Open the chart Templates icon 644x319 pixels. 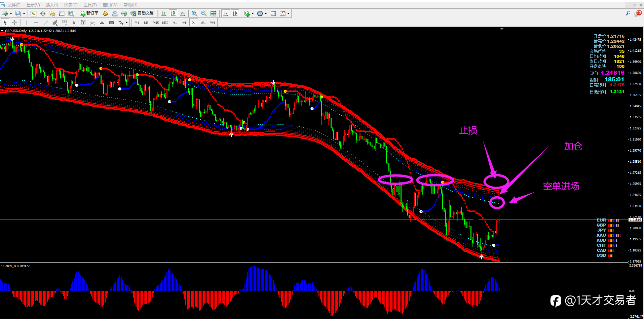283,13
